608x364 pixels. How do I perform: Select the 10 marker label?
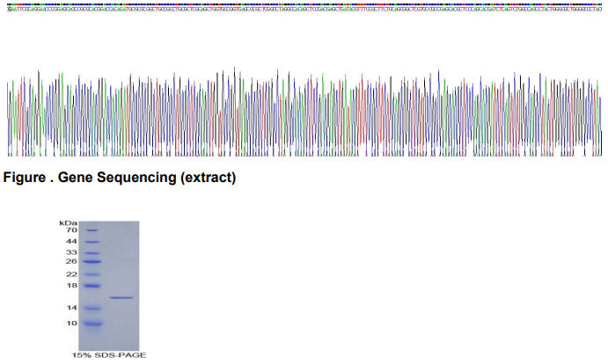point(71,323)
